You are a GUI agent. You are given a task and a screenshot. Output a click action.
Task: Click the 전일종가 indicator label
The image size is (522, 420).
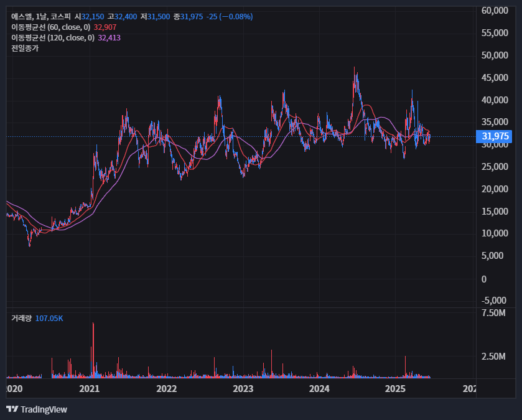25,49
